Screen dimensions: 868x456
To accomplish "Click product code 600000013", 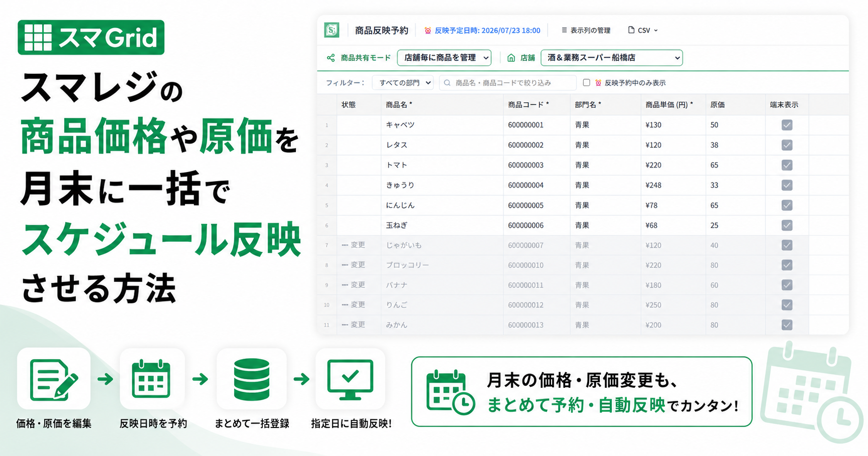I will (526, 325).
